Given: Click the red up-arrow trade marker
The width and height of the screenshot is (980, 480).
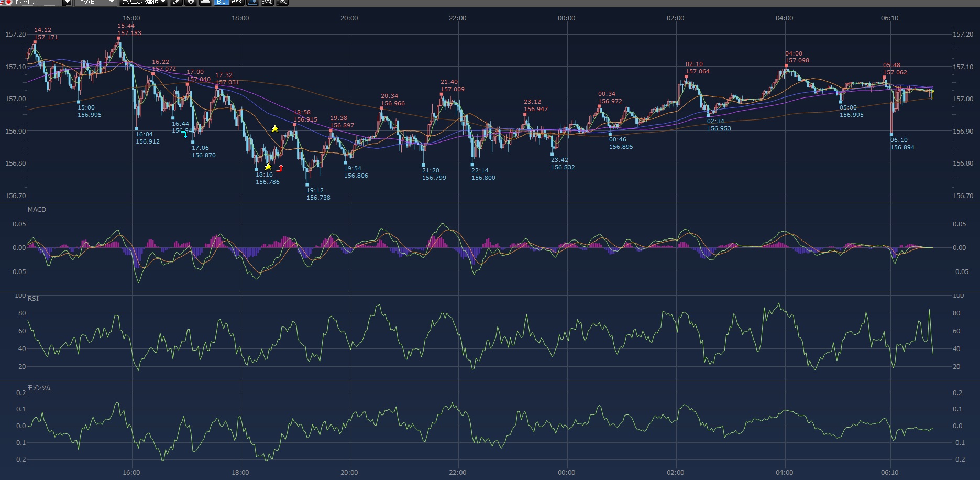Looking at the screenshot, I should (280, 168).
